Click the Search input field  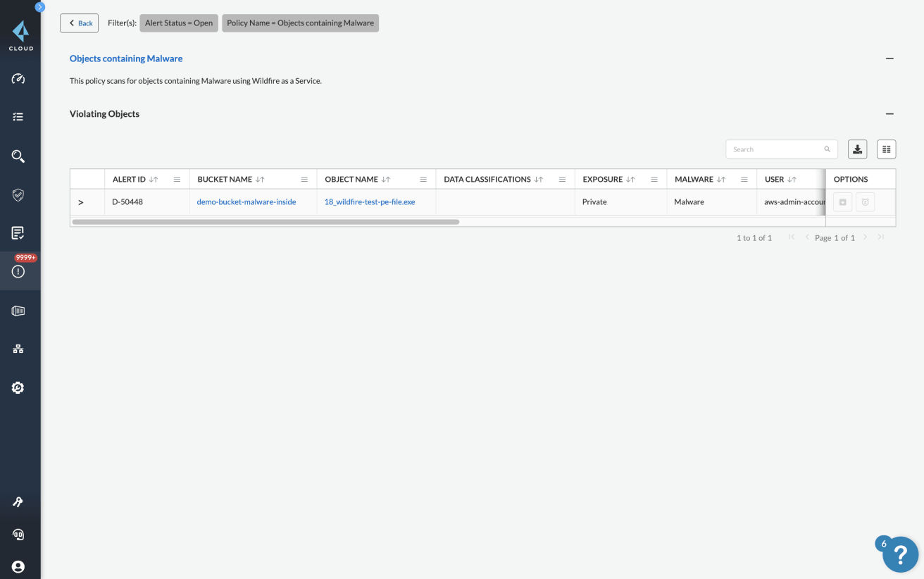click(x=775, y=149)
